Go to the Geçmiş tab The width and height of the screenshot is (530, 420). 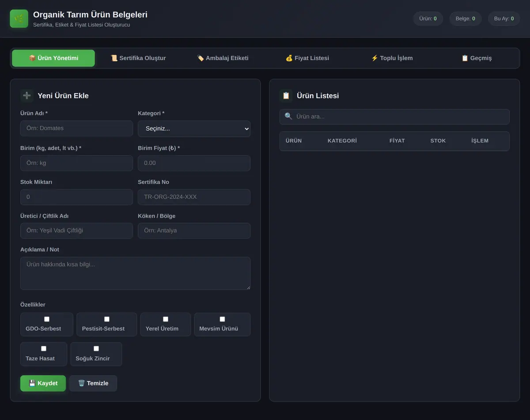tap(476, 58)
